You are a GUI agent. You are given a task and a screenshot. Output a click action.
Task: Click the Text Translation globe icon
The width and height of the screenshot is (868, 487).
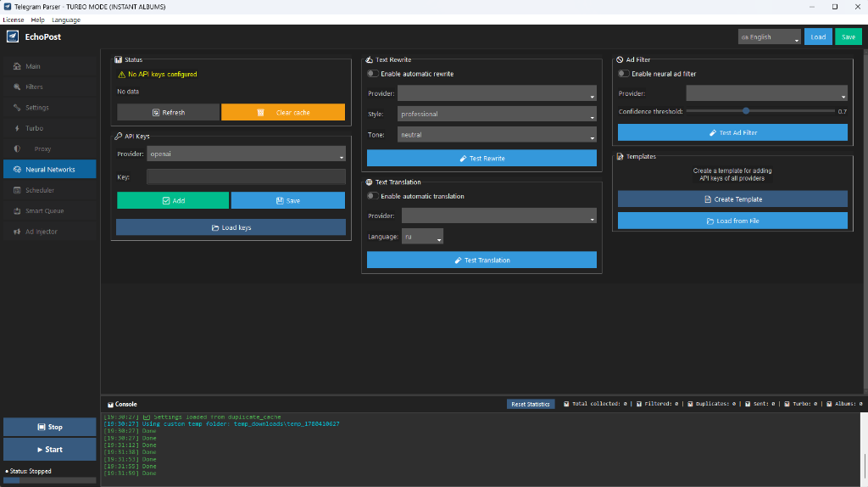pyautogui.click(x=369, y=182)
